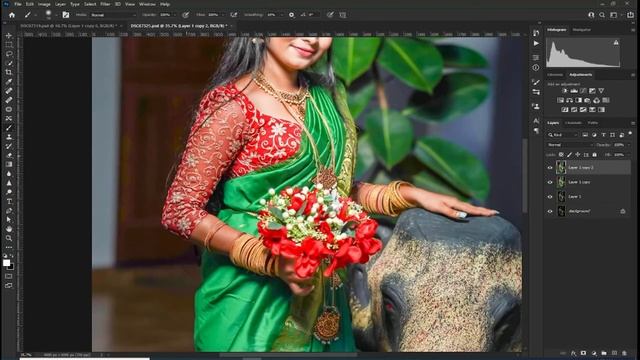Toggle visibility of Layer 1
This screenshot has width=640, height=360.
[x=550, y=197]
